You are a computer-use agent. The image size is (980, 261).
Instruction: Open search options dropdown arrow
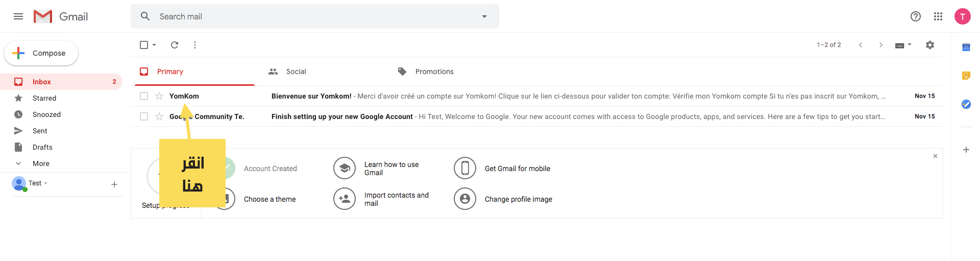484,16
